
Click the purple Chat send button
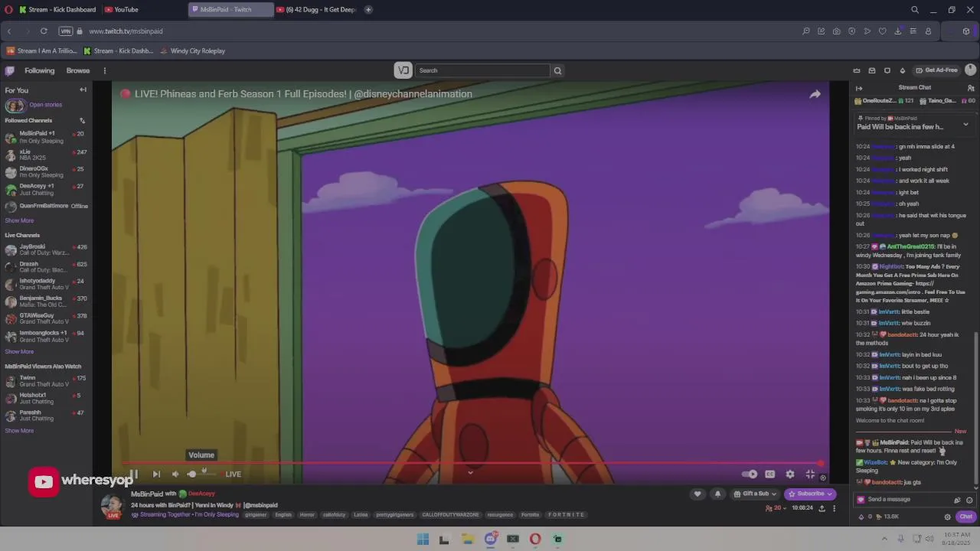click(x=966, y=517)
